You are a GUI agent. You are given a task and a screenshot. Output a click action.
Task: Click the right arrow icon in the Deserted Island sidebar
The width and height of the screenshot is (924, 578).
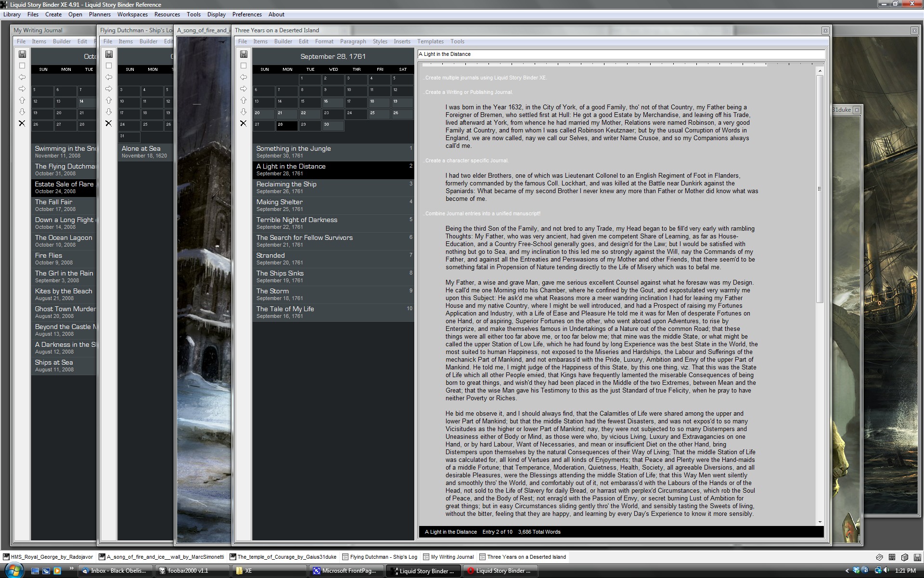coord(244,89)
